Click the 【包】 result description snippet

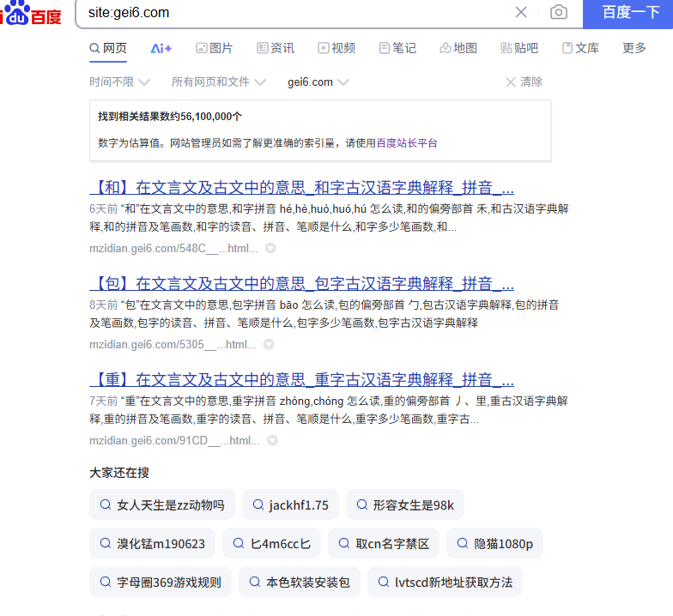(324, 314)
